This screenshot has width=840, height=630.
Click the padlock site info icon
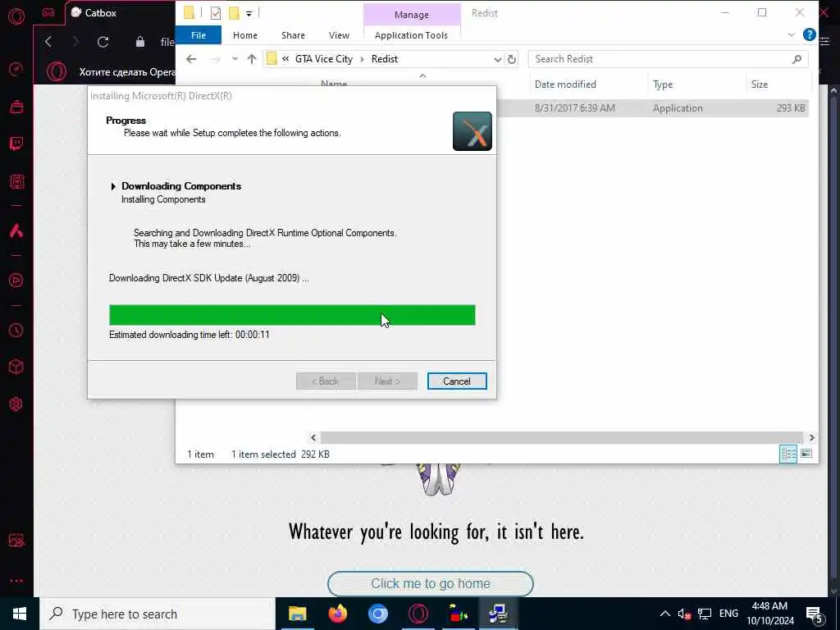(x=139, y=42)
